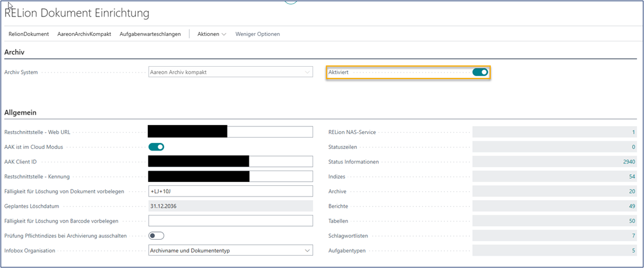
Task: Click the Fälligkeit für Löschung von Dokument field
Action: (x=230, y=191)
